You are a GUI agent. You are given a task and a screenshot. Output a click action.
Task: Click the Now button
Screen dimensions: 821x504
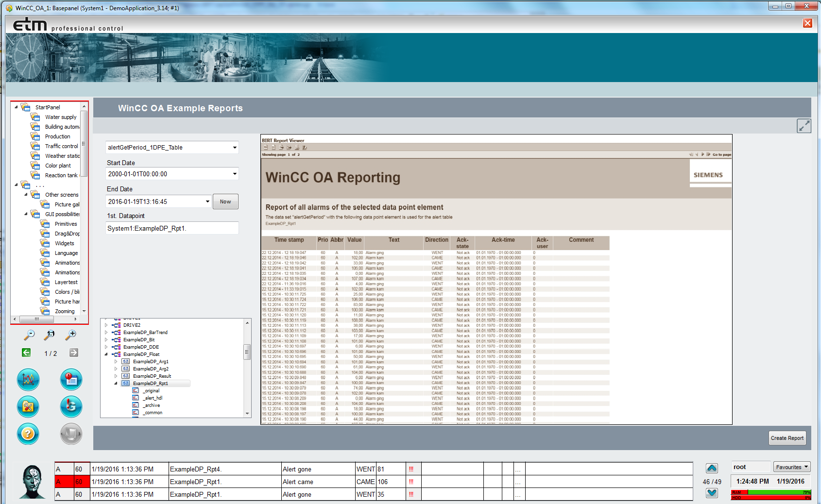tap(225, 202)
